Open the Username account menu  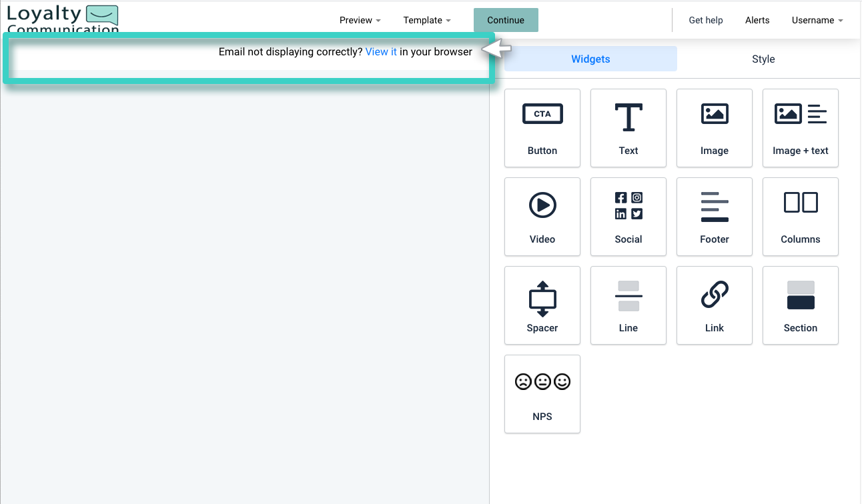[x=817, y=20]
